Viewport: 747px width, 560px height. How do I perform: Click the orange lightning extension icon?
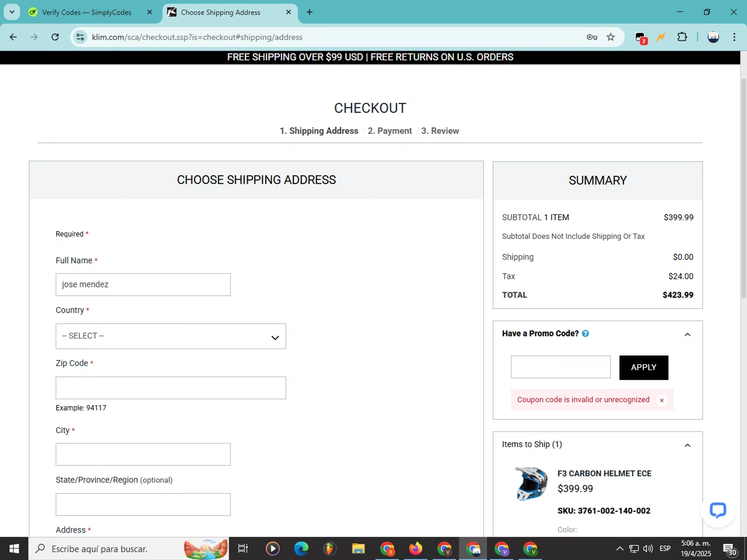[x=661, y=37]
